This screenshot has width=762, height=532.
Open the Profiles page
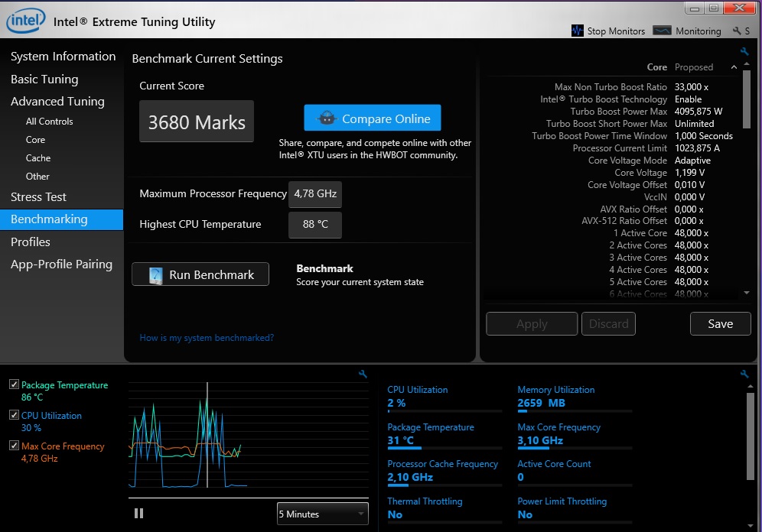point(30,242)
